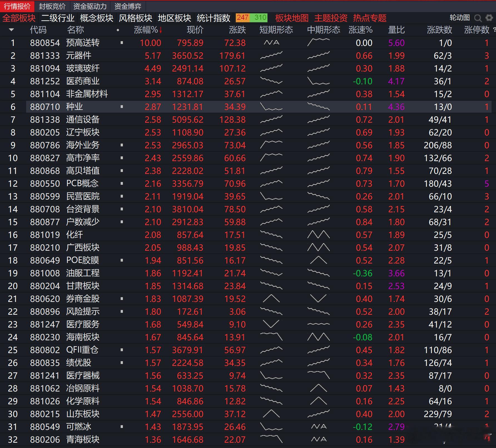Click the mid-term trend chart for 券商金股
This screenshot has width=496, height=448.
(x=318, y=299)
